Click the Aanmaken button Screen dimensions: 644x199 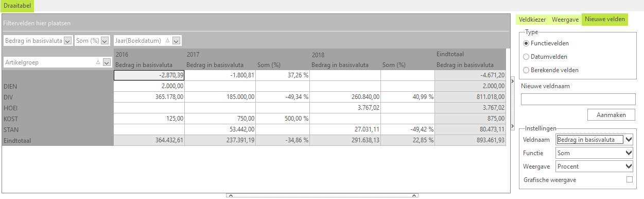611,114
